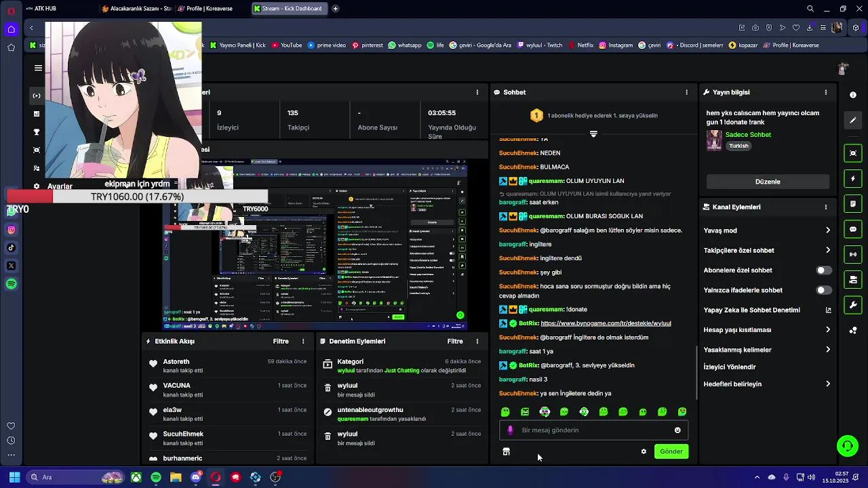This screenshot has width=868, height=488.
Task: Open X (Twitter) in the Opera sidebar
Action: coord(12,266)
